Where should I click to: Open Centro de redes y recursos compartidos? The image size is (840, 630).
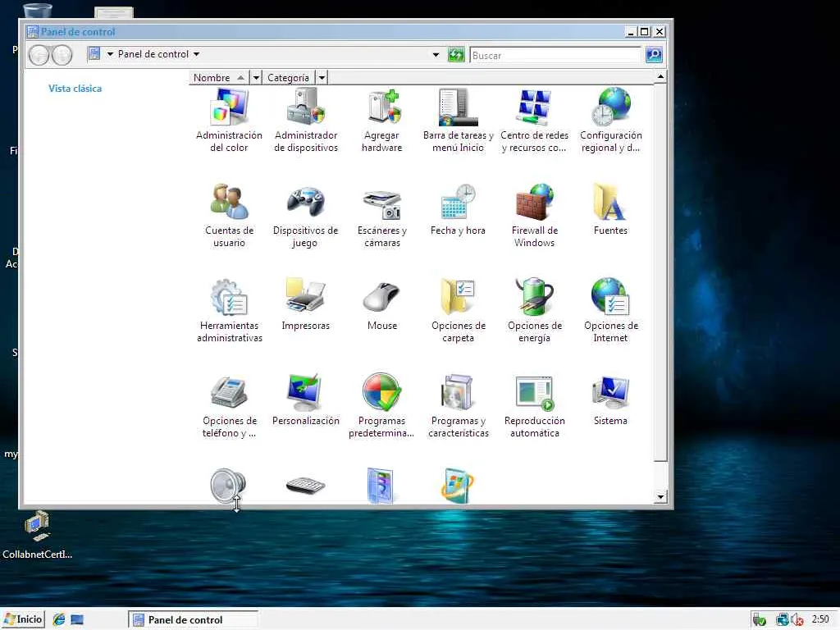(x=534, y=121)
